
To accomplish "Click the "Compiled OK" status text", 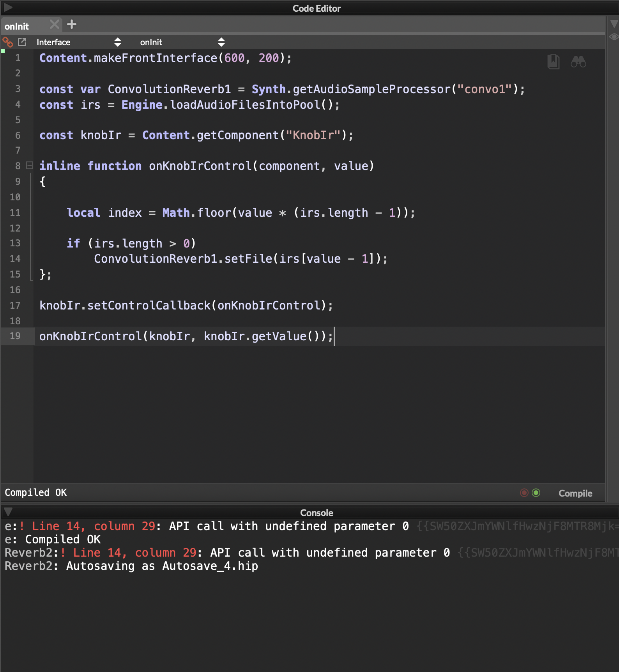I will [36, 492].
